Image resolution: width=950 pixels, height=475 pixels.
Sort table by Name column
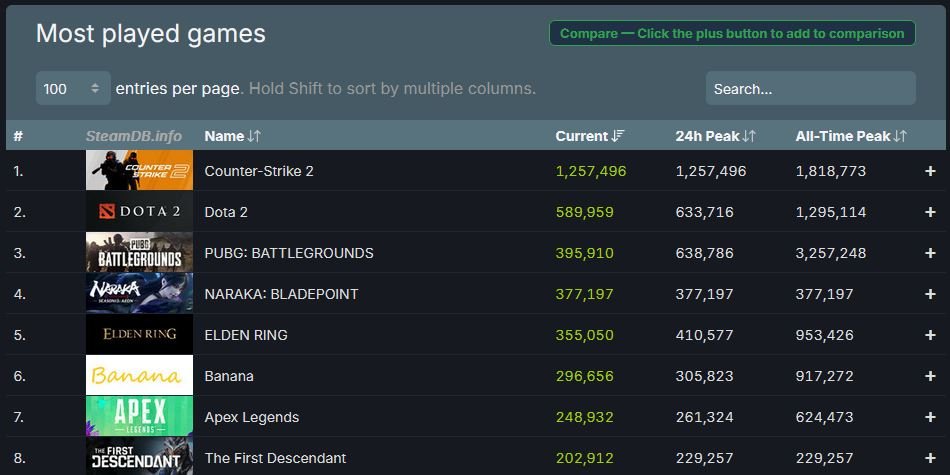(233, 136)
